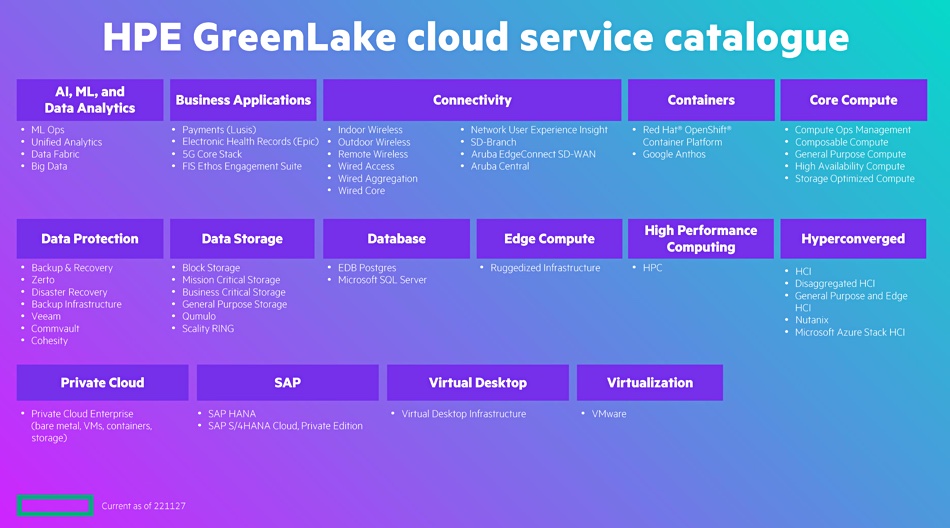Select 'Network User Experience Insight'

tap(539, 130)
